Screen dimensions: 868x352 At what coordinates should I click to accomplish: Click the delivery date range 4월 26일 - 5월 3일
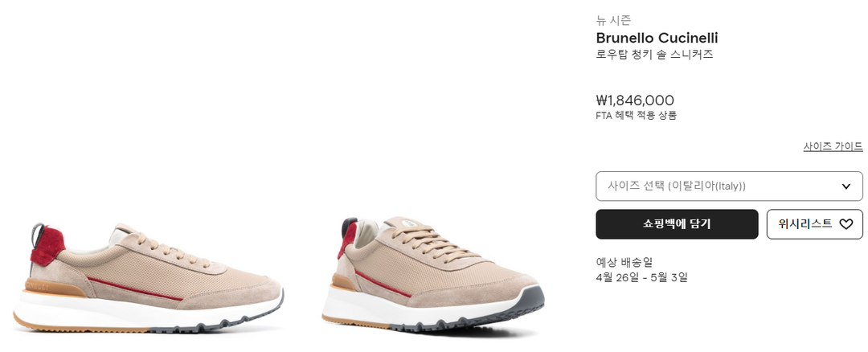(641, 277)
